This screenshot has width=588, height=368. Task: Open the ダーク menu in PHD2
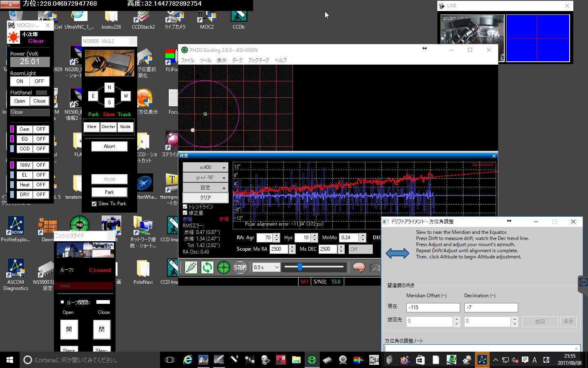(237, 60)
